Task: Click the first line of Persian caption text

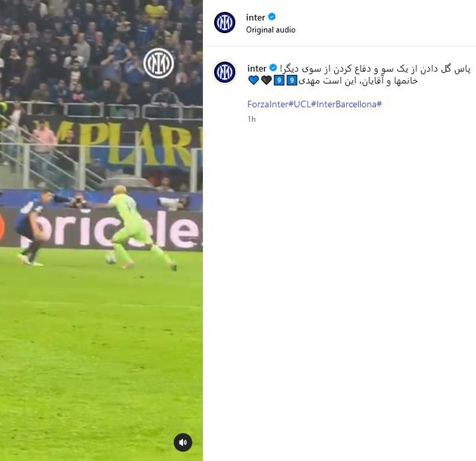Action: [x=375, y=69]
